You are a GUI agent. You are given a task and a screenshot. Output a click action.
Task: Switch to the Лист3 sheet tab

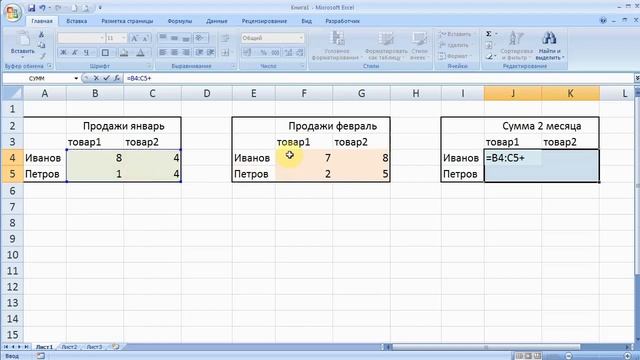94,347
